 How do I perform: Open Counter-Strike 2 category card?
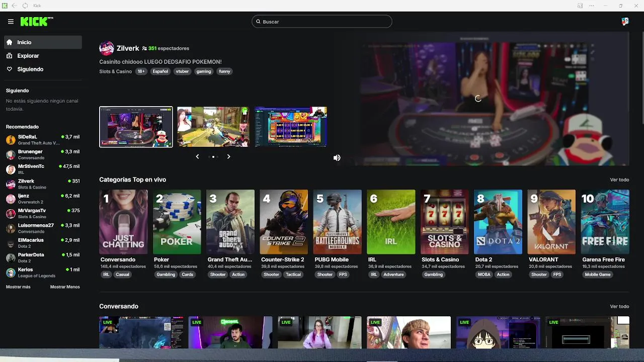(284, 222)
